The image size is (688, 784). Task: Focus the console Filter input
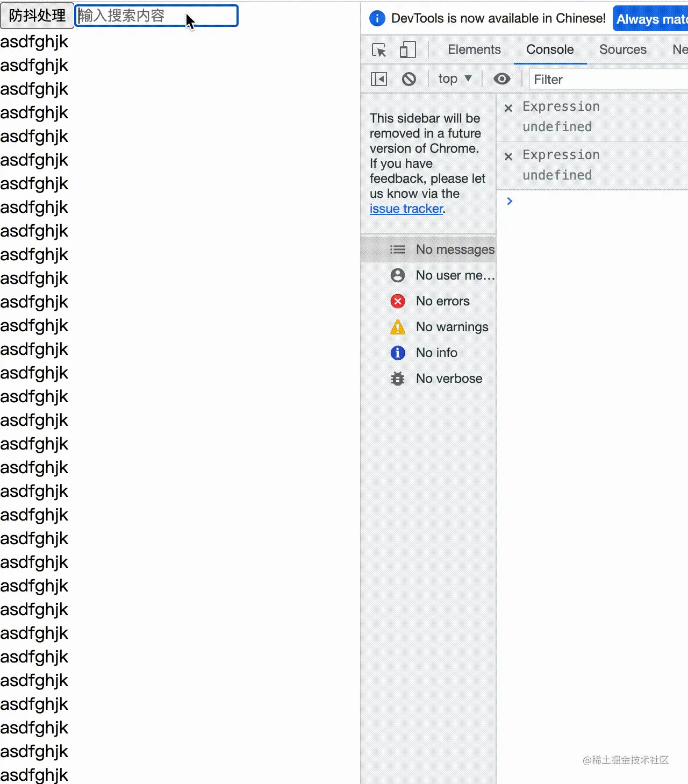(x=608, y=80)
